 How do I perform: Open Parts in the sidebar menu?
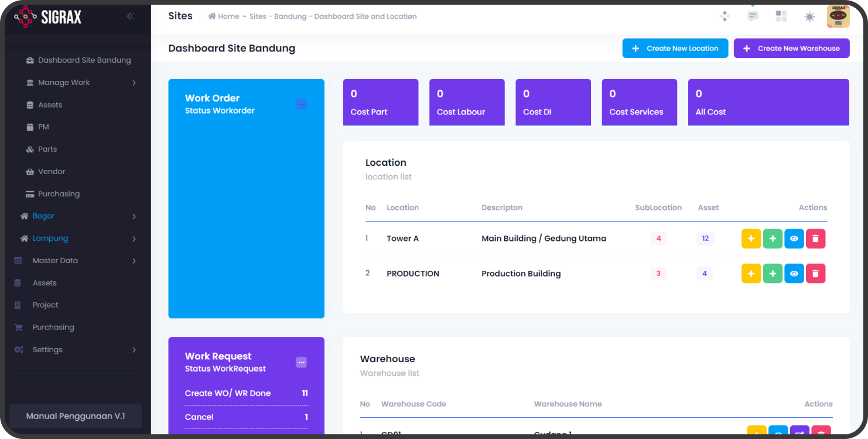pyautogui.click(x=47, y=149)
